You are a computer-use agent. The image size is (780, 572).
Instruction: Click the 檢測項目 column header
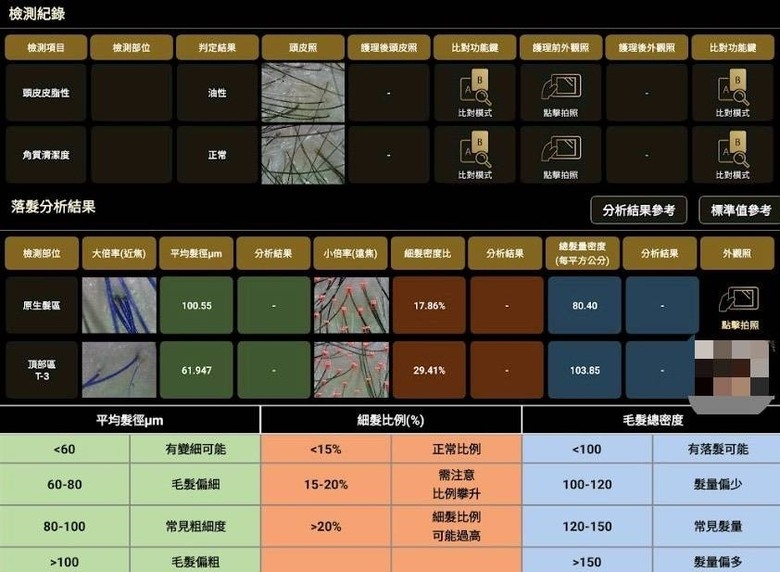coord(46,48)
